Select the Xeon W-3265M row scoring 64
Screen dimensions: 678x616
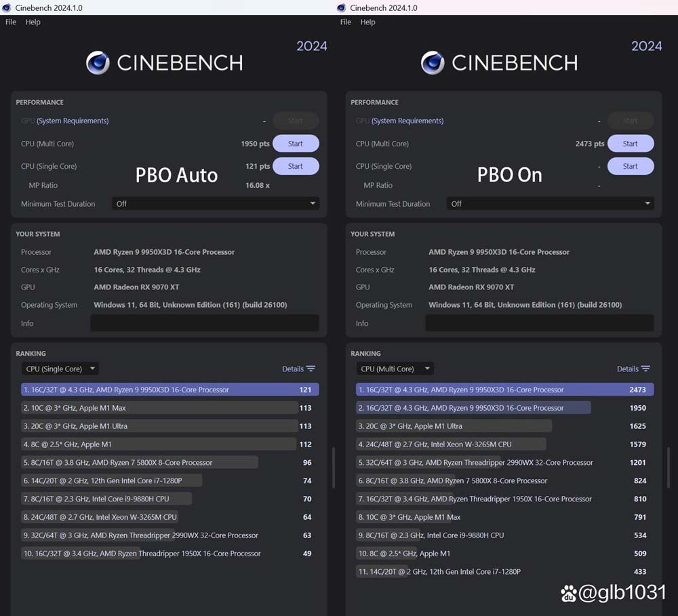pyautogui.click(x=170, y=516)
